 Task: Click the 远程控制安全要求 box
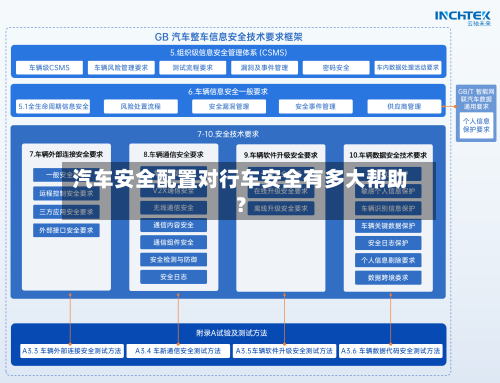[66, 194]
